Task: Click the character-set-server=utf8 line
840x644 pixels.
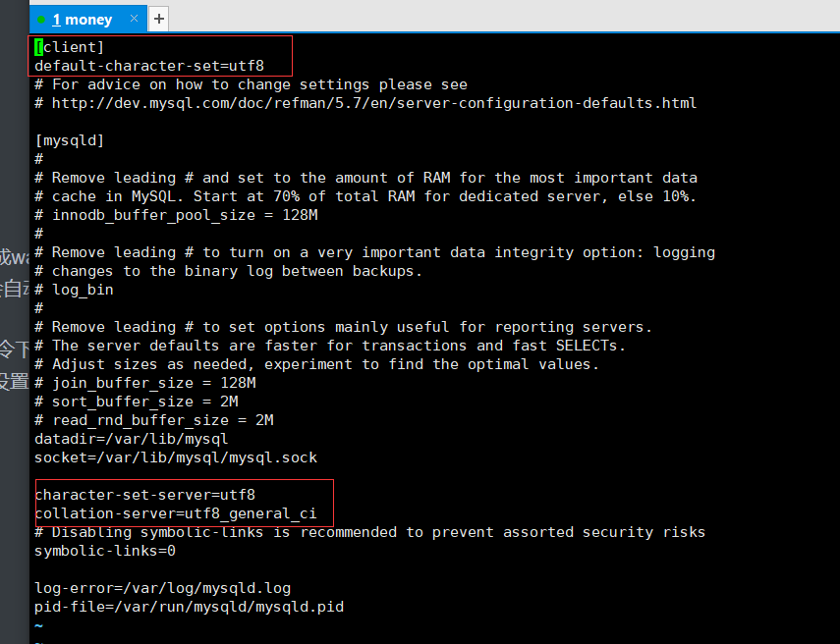Action: (x=144, y=495)
